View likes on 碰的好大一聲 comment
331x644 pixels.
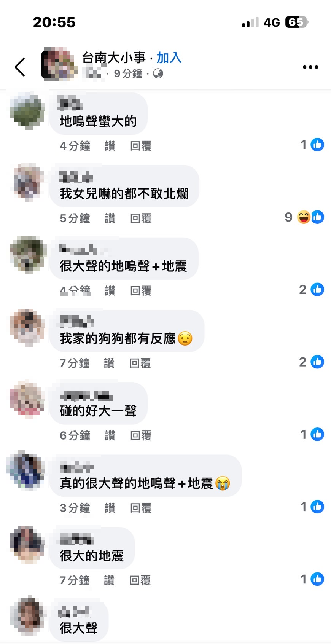point(312,434)
